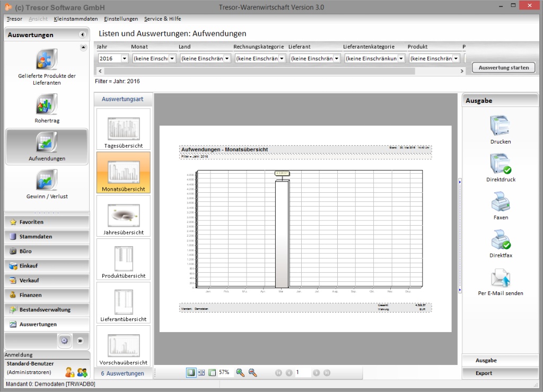The width and height of the screenshot is (543, 392).
Task: Open the Jahr 2016 dropdown
Action: click(x=125, y=59)
